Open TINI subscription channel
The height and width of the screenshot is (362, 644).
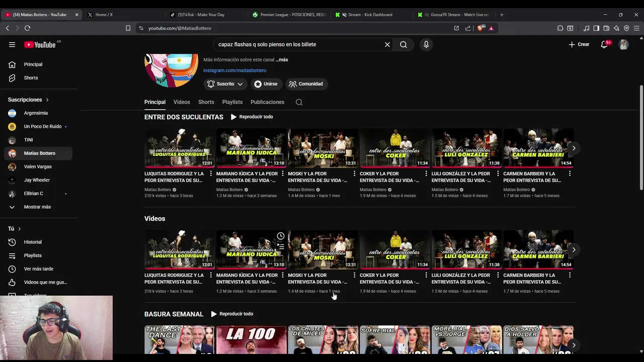(x=38, y=140)
